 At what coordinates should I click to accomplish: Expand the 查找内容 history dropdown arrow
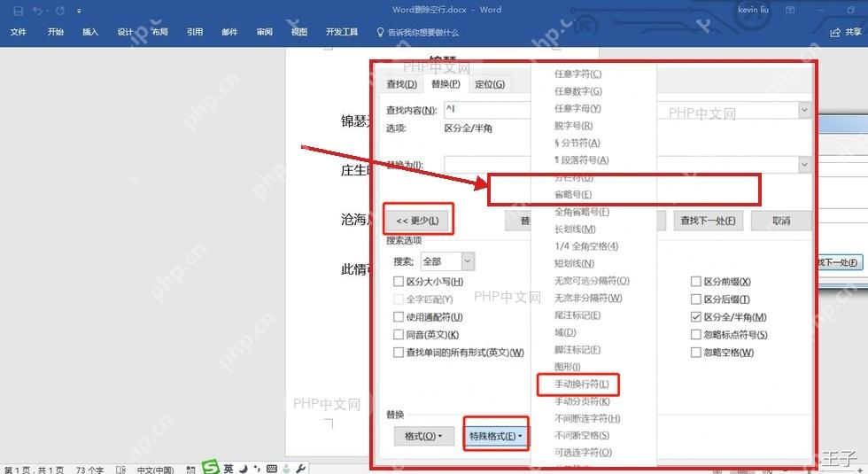point(804,110)
